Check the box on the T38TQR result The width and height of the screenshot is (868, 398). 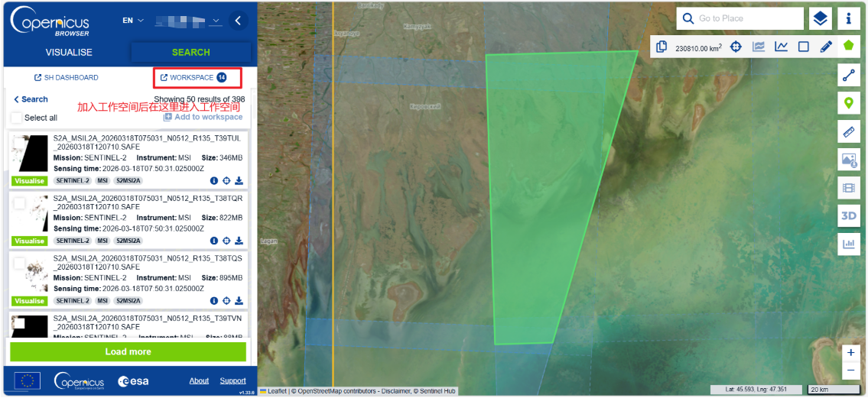point(19,203)
